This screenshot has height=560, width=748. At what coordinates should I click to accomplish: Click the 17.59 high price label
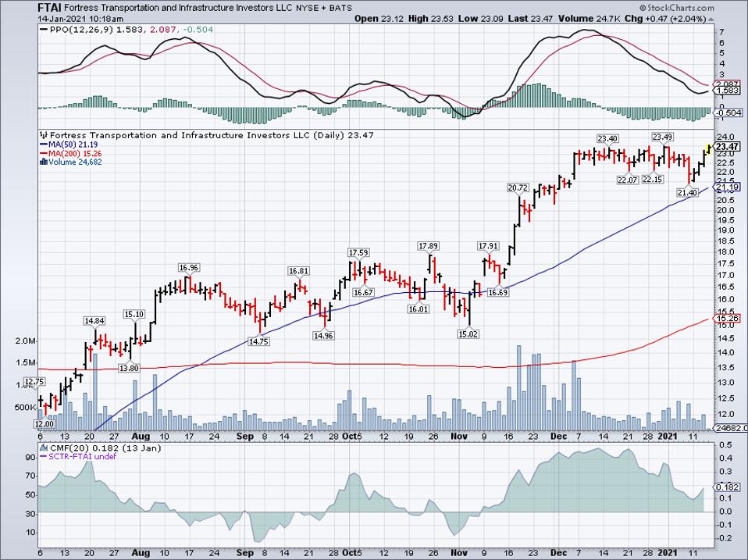coord(358,253)
